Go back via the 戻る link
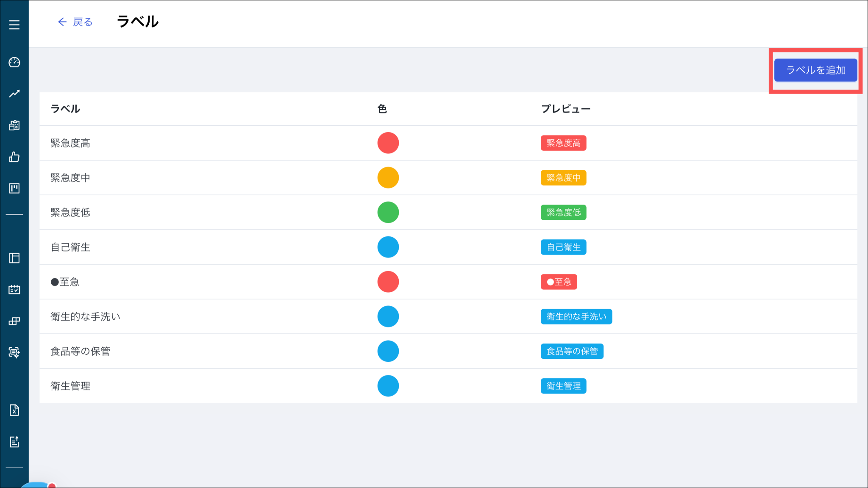The image size is (868, 488). click(x=75, y=22)
